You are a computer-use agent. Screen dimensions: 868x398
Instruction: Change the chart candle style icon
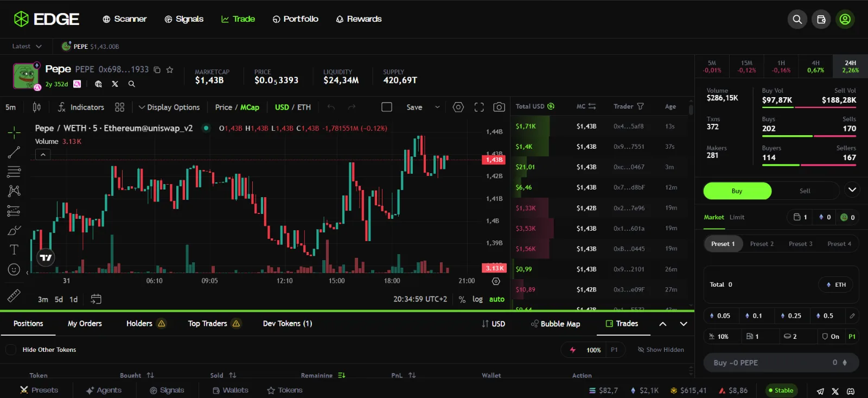[x=36, y=108]
